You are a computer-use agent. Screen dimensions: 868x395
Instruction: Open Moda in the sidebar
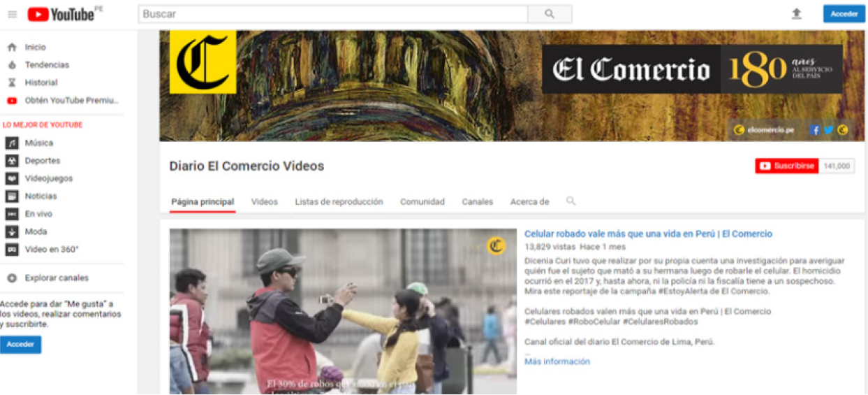[36, 231]
